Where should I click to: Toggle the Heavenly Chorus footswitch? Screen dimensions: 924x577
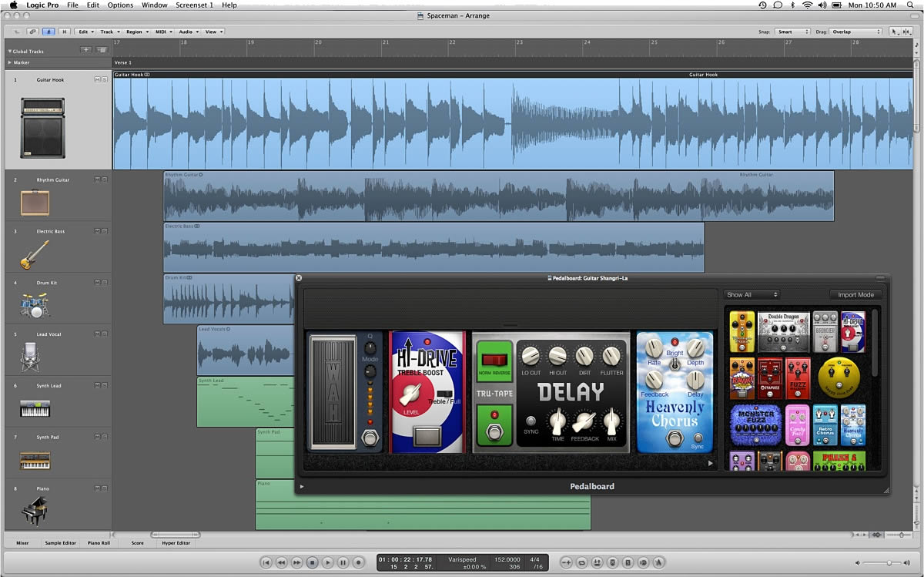click(x=675, y=439)
